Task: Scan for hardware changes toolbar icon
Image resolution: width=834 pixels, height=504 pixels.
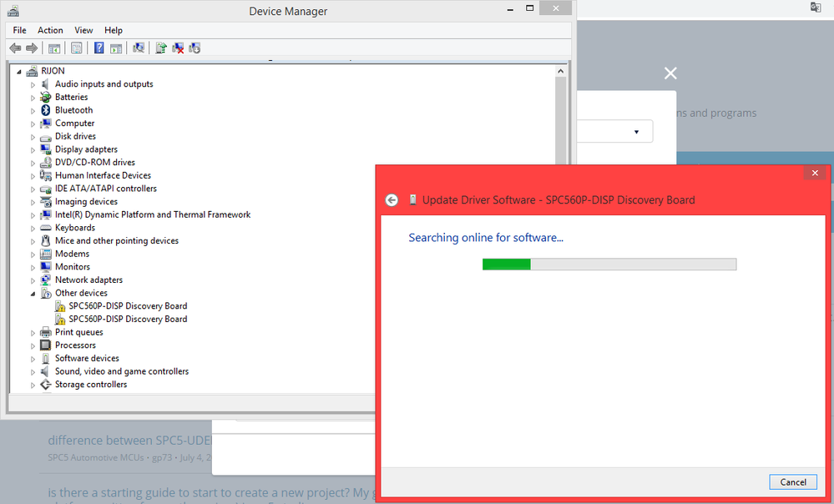Action: [x=139, y=48]
